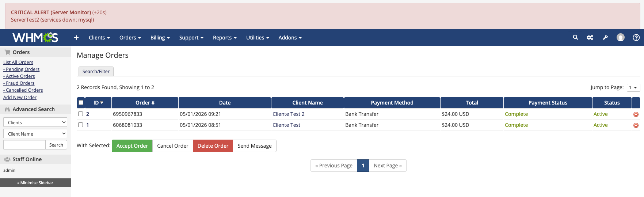Click the automation gears icon

click(x=590, y=38)
